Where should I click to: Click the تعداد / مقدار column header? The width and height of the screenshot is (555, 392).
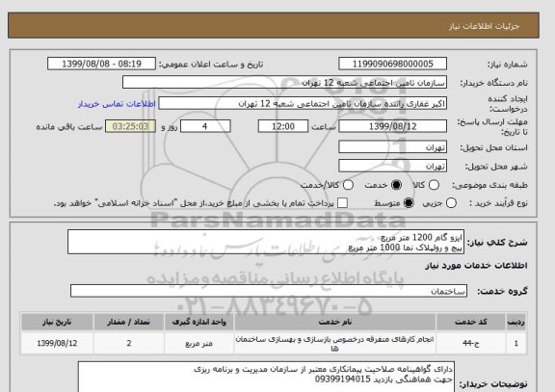coord(129,322)
